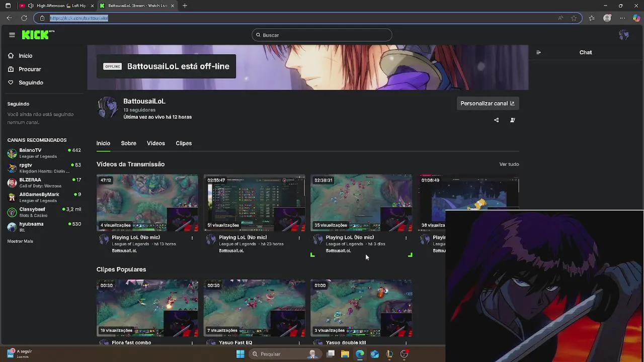Click the Kick logo
Screen dimensions: 644x362
tap(38, 35)
